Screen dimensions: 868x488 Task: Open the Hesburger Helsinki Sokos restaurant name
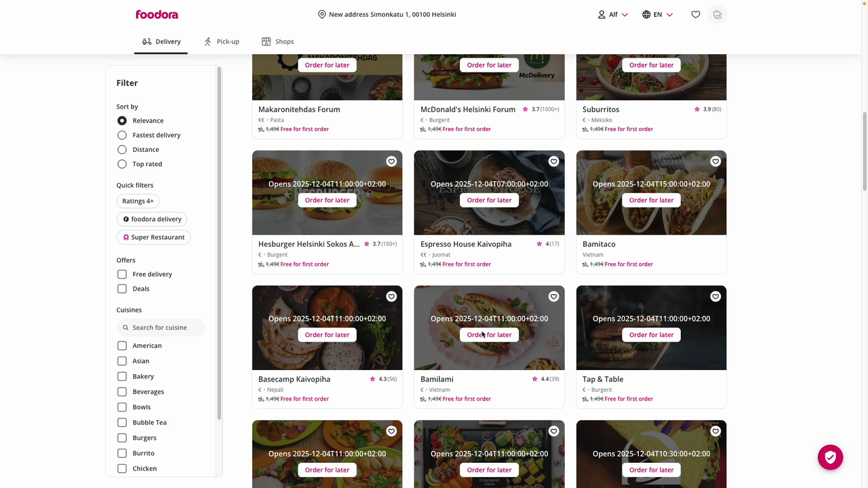tap(309, 244)
